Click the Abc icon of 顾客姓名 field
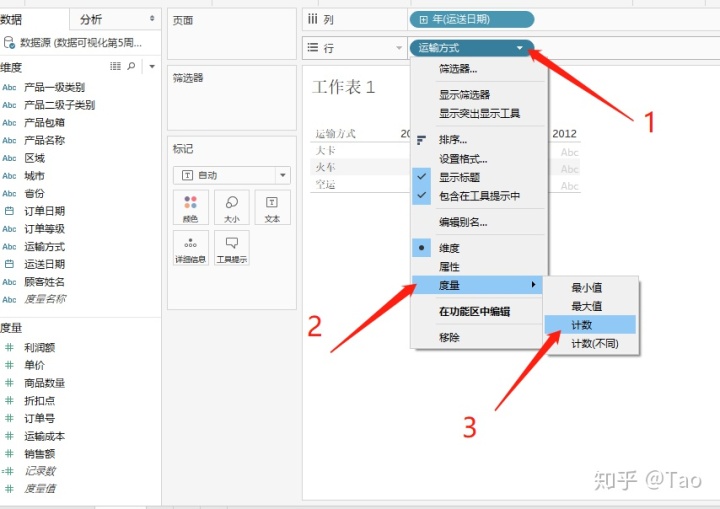The width and height of the screenshot is (720, 509). pyautogui.click(x=9, y=282)
